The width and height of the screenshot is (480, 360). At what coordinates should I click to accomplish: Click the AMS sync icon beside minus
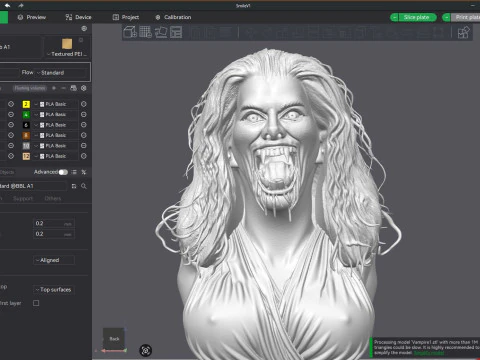(x=73, y=88)
